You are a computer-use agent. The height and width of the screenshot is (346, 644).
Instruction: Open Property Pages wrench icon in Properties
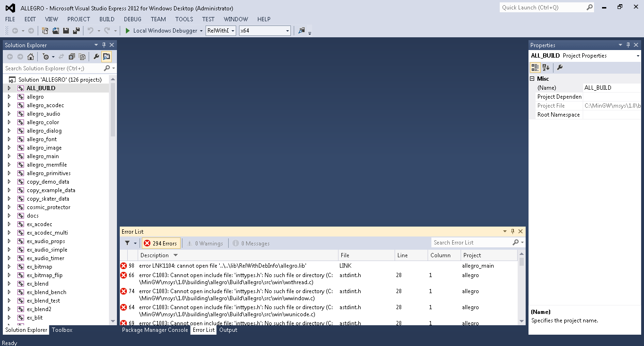tap(560, 68)
